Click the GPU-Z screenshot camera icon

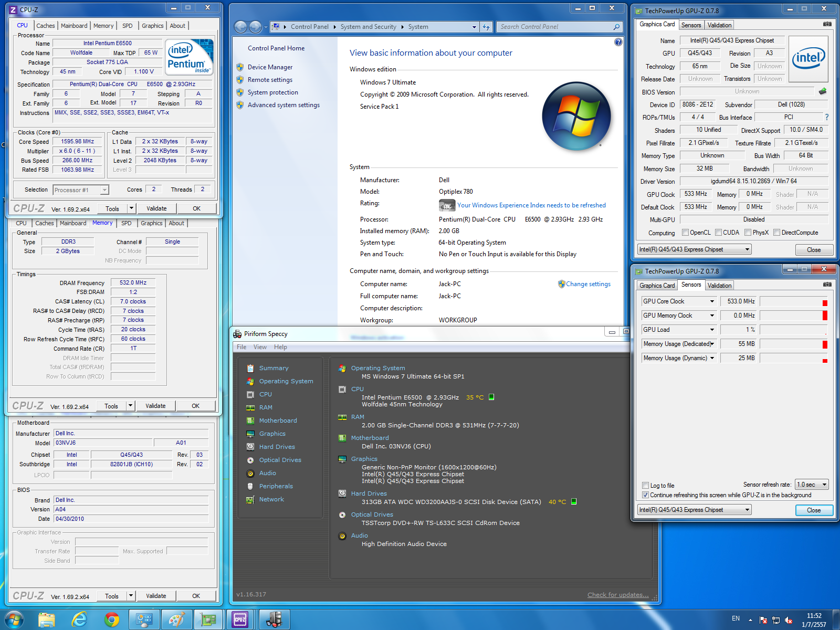pos(827,24)
